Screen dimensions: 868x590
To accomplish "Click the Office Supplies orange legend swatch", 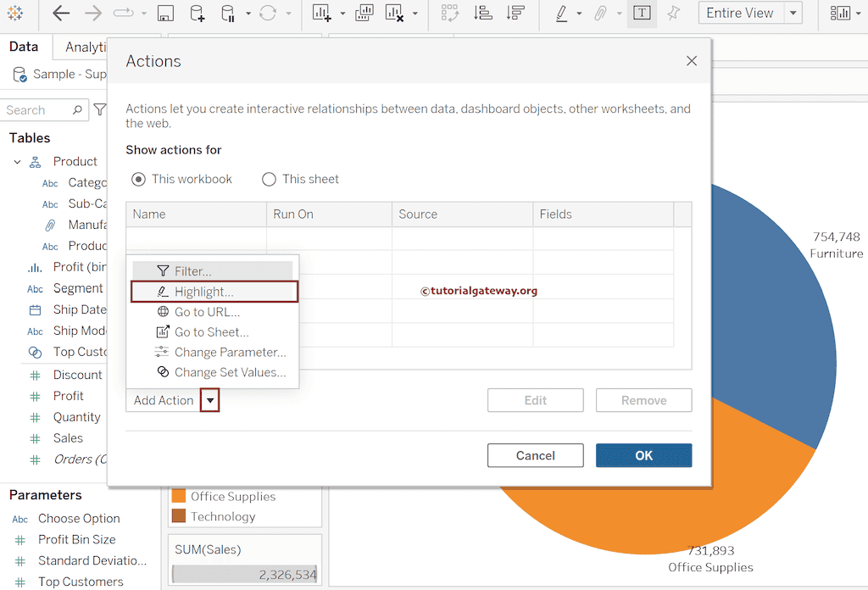I will click(179, 496).
